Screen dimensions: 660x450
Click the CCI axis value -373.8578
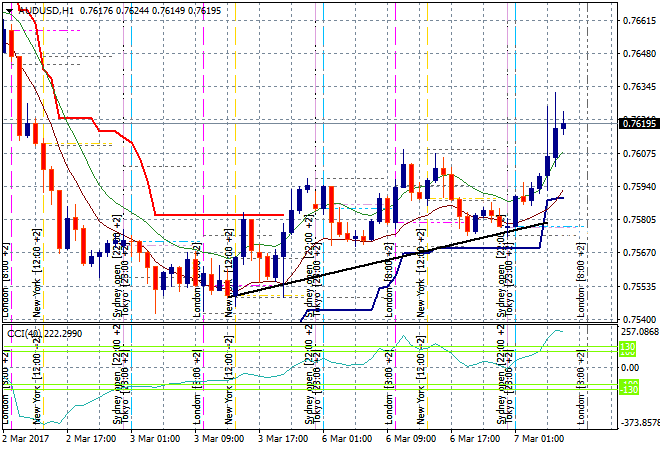636,423
